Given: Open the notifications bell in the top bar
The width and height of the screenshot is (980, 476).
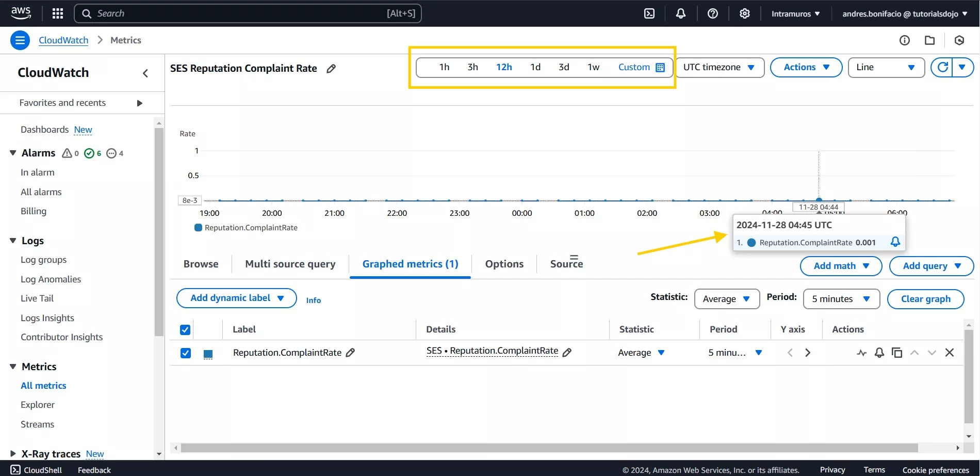Looking at the screenshot, I should [x=681, y=13].
